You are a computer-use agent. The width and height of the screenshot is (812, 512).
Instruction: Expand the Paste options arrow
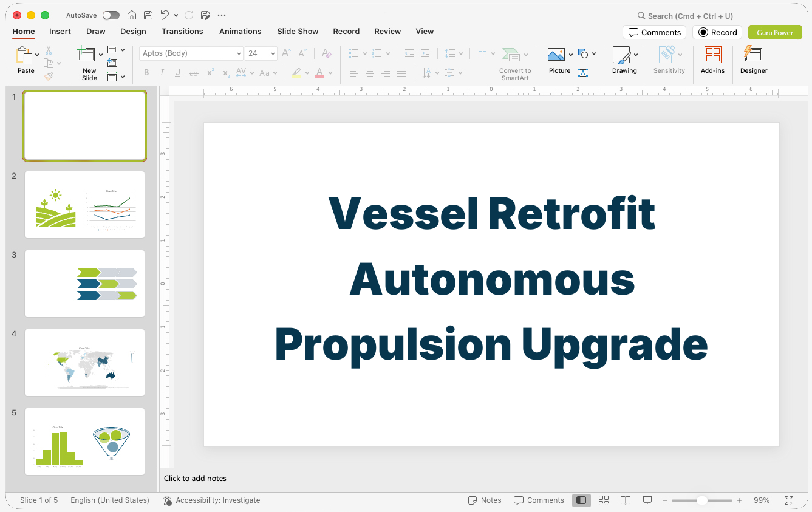(38, 55)
